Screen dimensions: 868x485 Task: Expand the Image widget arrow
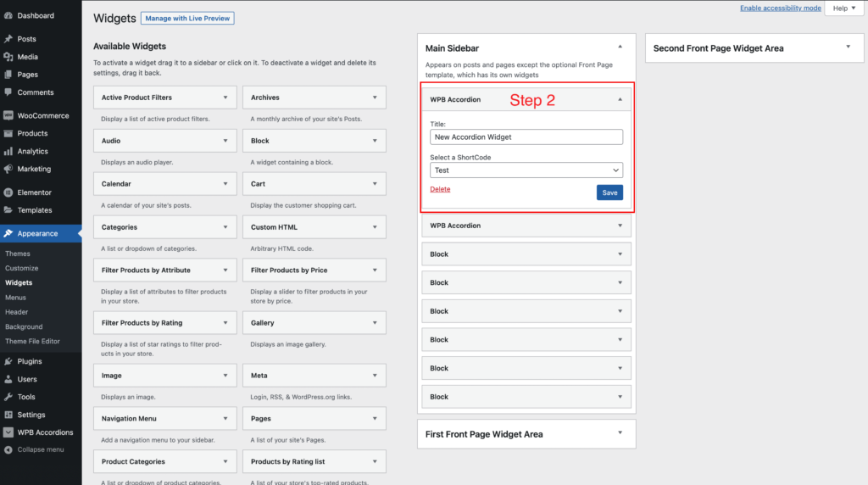(225, 376)
